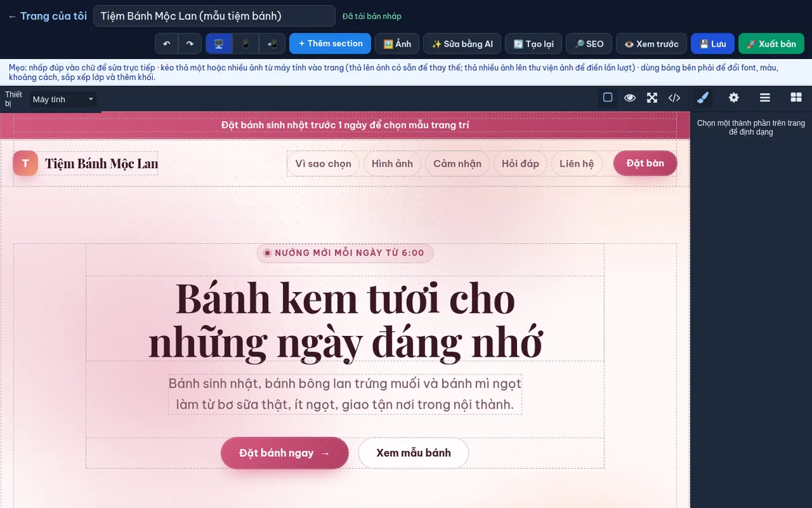Click the Tạo lại regenerate button
Screen dimensions: 812x508
click(533, 43)
